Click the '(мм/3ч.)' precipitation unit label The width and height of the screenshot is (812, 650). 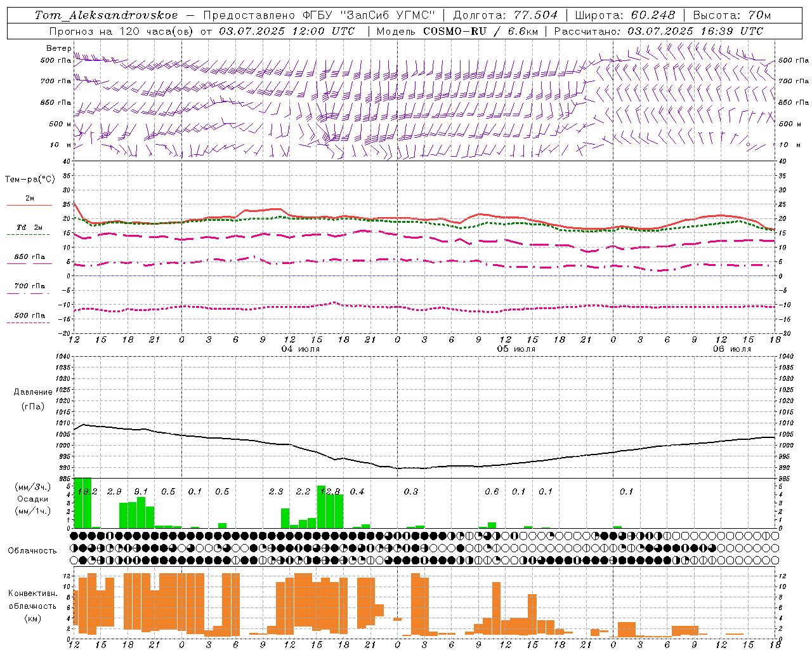[32, 487]
